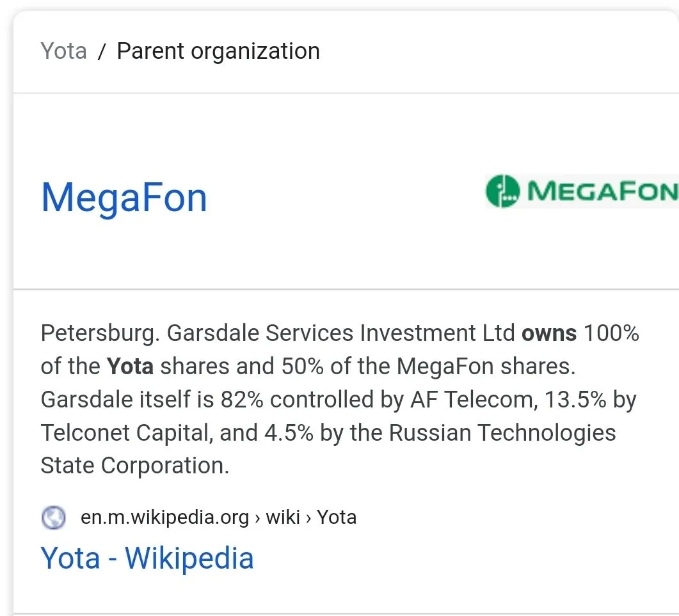The image size is (679, 616).
Task: Click the Yota breadcrumb link
Action: pos(63,51)
